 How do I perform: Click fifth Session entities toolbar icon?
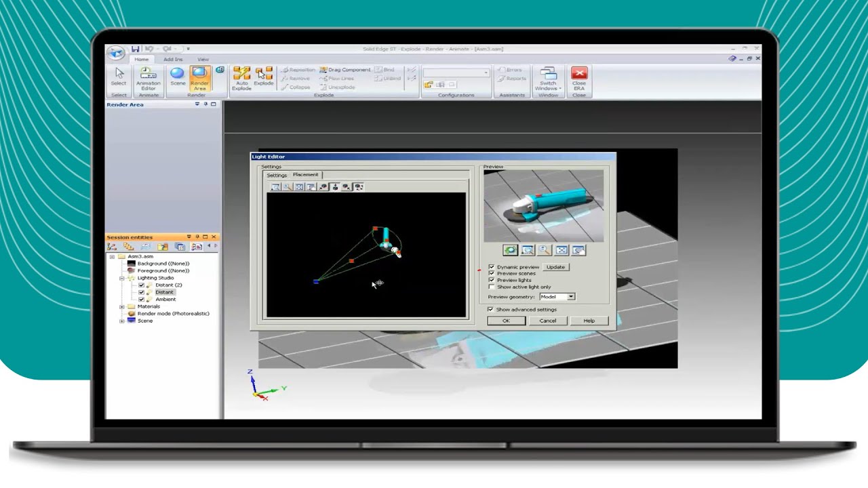180,247
